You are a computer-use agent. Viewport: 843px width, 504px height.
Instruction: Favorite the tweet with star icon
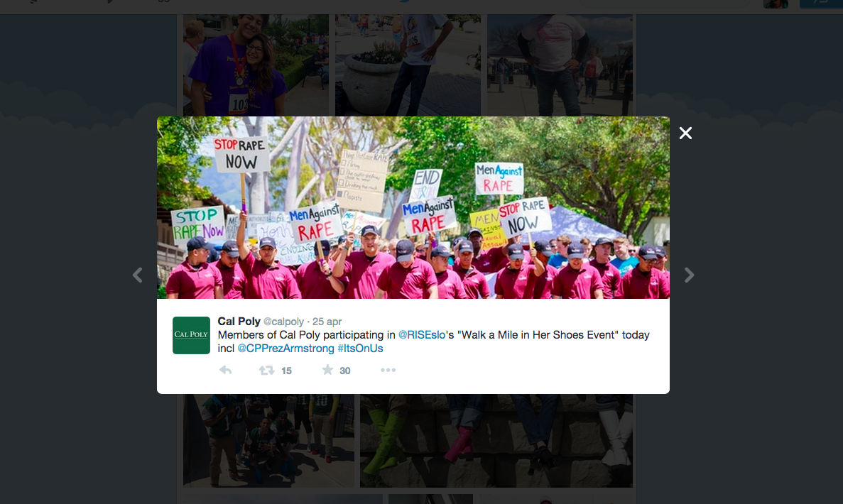coord(327,370)
